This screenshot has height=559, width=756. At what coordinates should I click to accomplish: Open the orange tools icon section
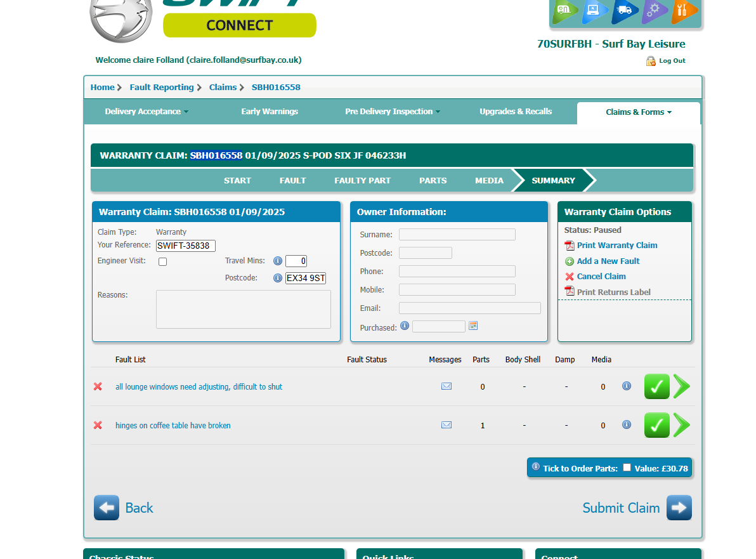(684, 11)
